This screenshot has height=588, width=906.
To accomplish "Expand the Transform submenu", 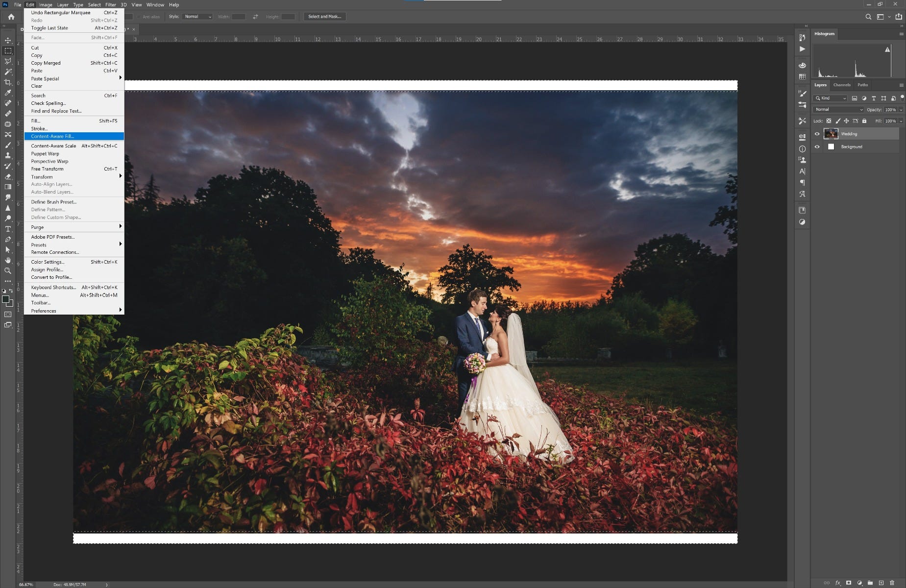I will [x=73, y=177].
